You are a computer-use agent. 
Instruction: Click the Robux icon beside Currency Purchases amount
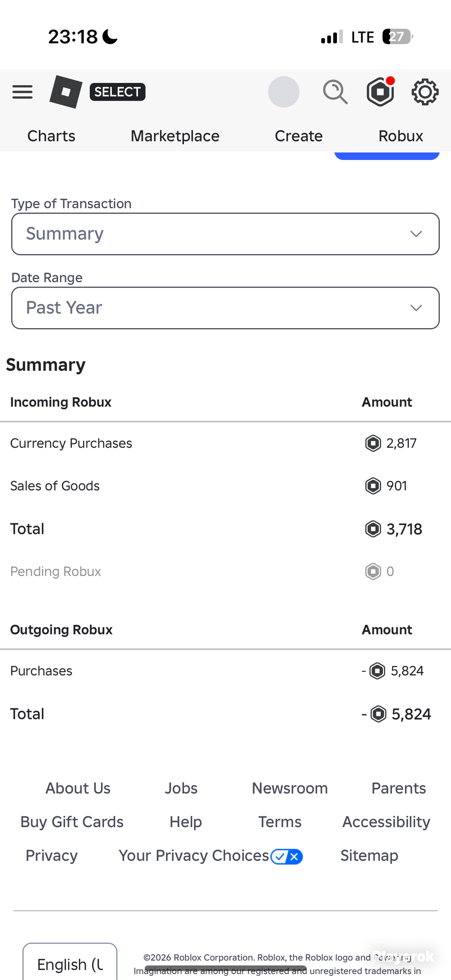(373, 443)
